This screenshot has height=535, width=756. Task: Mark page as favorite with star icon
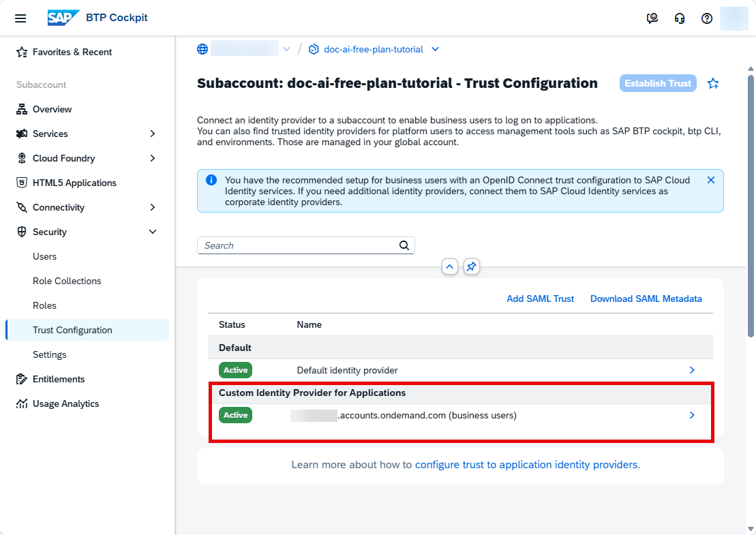[x=713, y=83]
